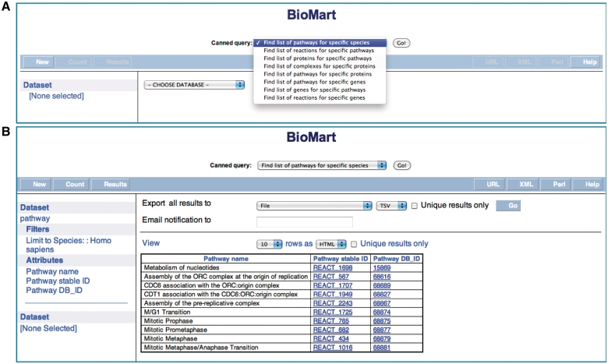
Task: Open REACT_2243 link
Action: tap(333, 303)
